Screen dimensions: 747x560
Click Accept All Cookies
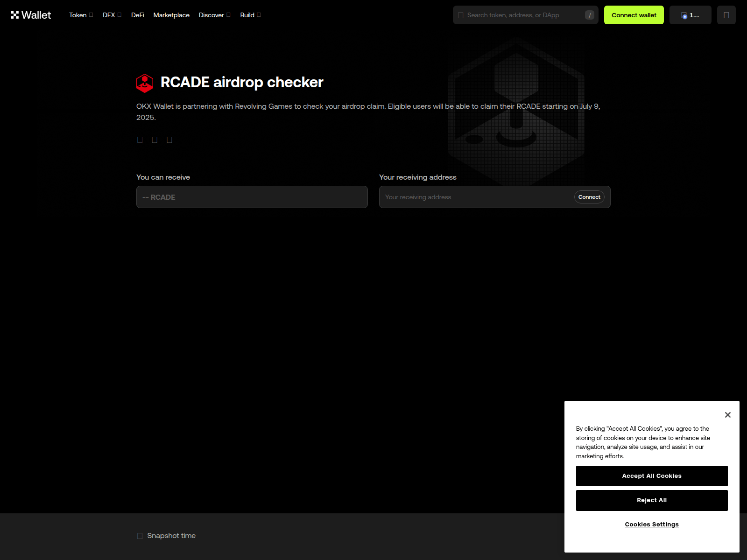coord(652,476)
